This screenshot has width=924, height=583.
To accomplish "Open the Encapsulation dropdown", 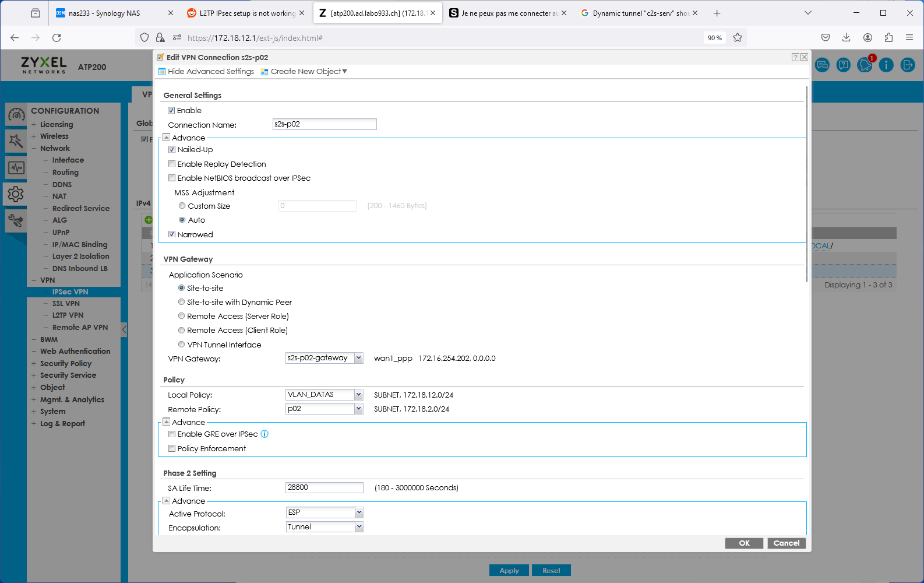I will 359,527.
